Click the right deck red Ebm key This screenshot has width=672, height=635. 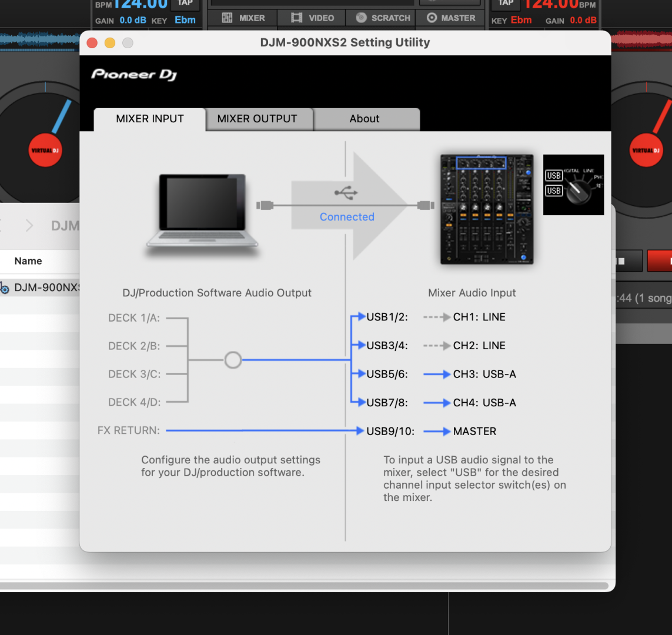521,20
